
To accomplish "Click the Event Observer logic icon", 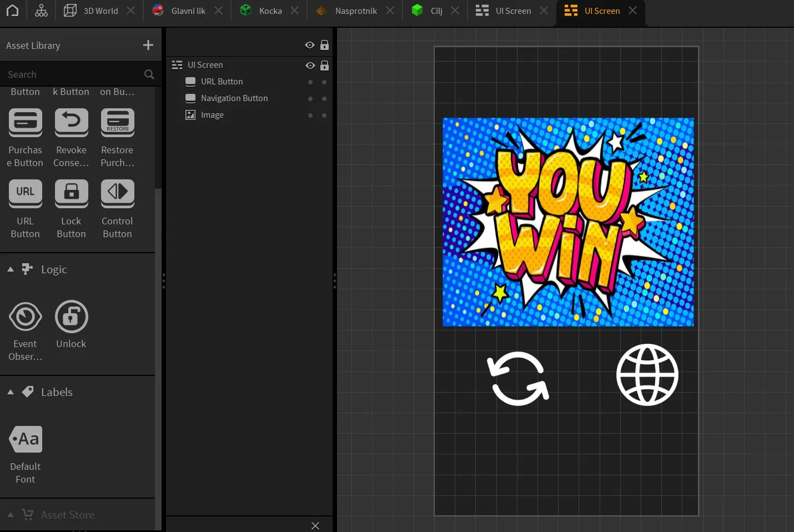I will [25, 317].
